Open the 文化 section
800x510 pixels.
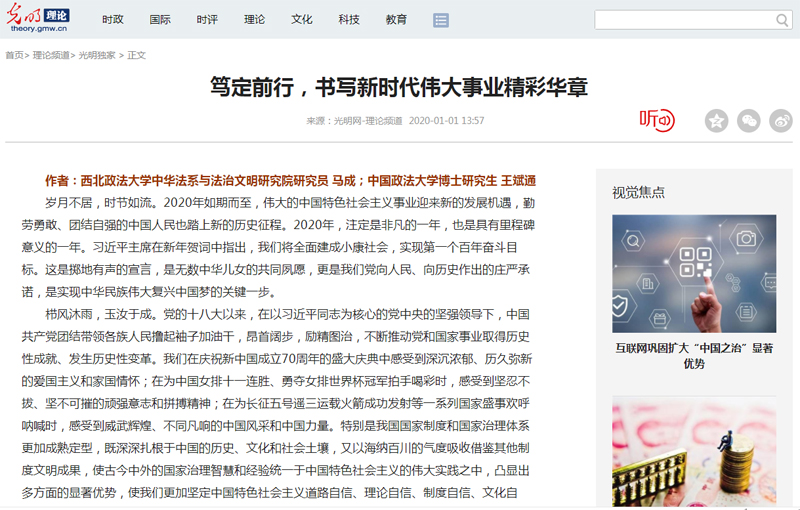coord(302,20)
